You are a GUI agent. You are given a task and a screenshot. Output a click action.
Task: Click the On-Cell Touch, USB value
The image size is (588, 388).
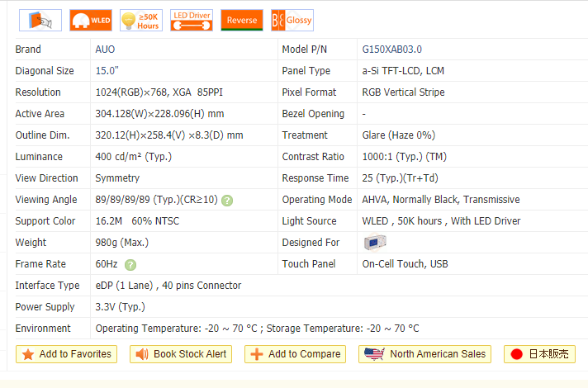point(405,264)
